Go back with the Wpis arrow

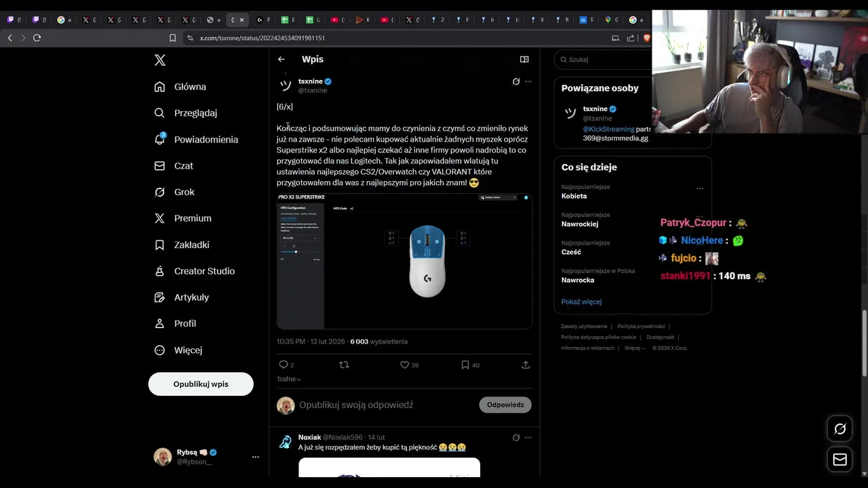tap(281, 60)
